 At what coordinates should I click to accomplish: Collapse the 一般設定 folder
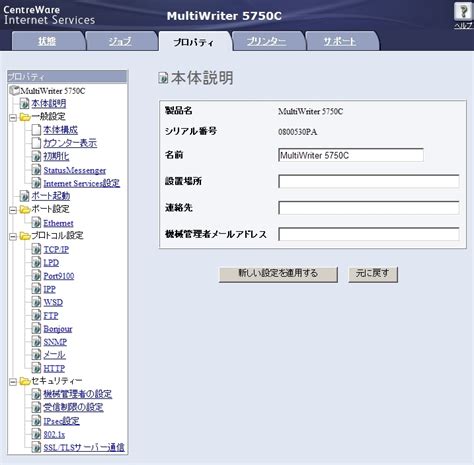(x=13, y=117)
